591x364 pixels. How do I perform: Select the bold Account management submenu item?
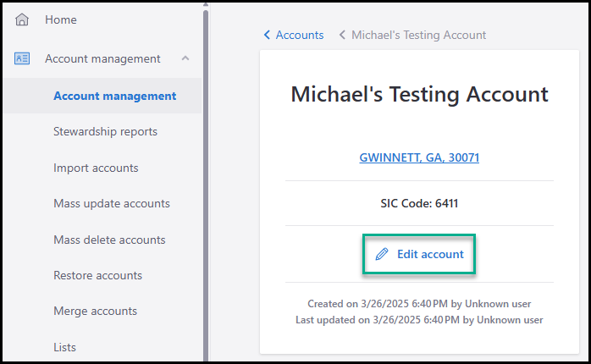(x=114, y=97)
